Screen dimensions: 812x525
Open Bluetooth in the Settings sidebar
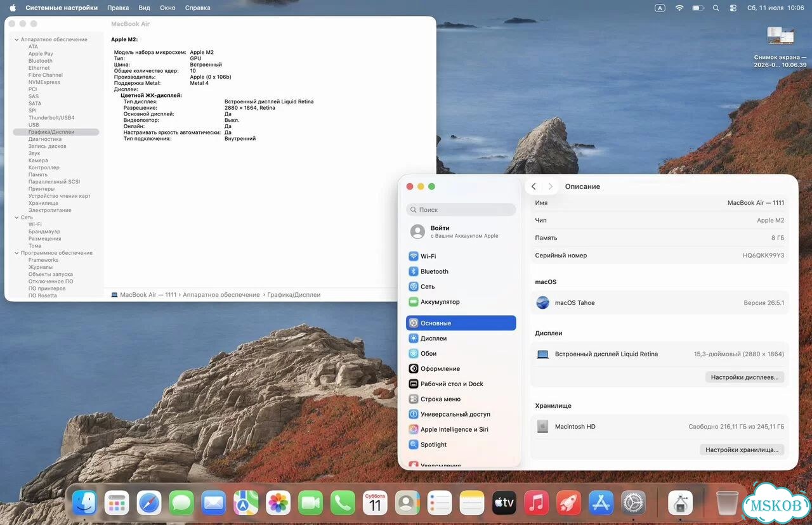461,271
